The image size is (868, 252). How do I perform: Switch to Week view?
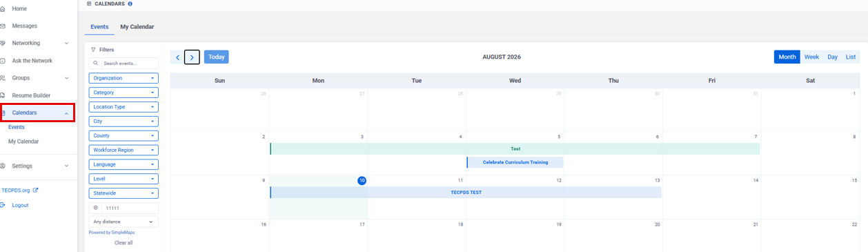[811, 57]
